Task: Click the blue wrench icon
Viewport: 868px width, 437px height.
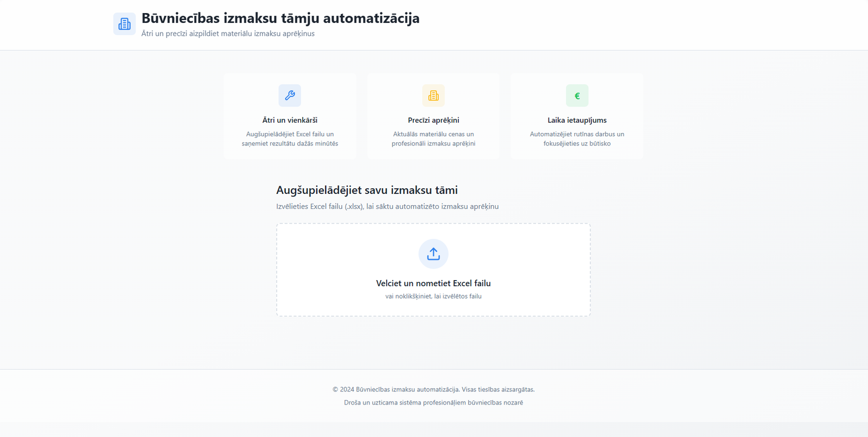Action: [290, 96]
